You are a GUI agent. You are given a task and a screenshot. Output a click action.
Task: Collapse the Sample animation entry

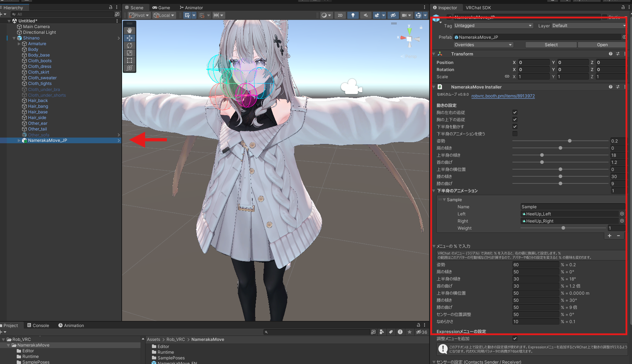pyautogui.click(x=444, y=199)
